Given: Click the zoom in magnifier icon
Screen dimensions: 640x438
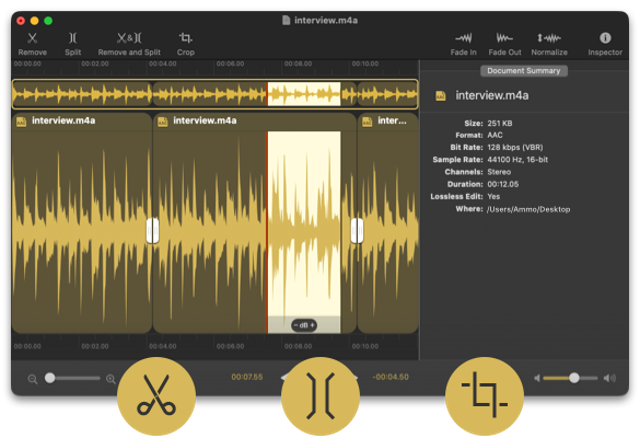Looking at the screenshot, I should [111, 379].
